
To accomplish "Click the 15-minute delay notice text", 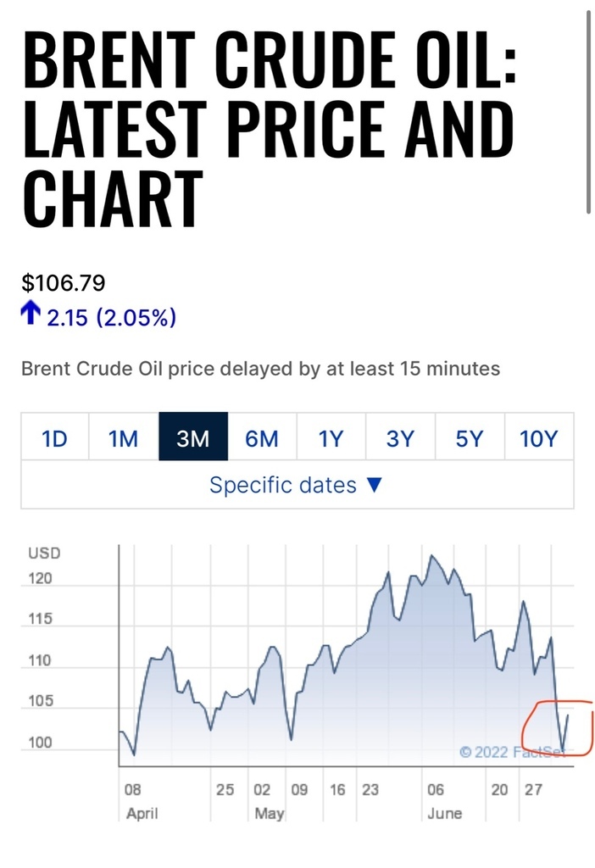I will click(260, 370).
